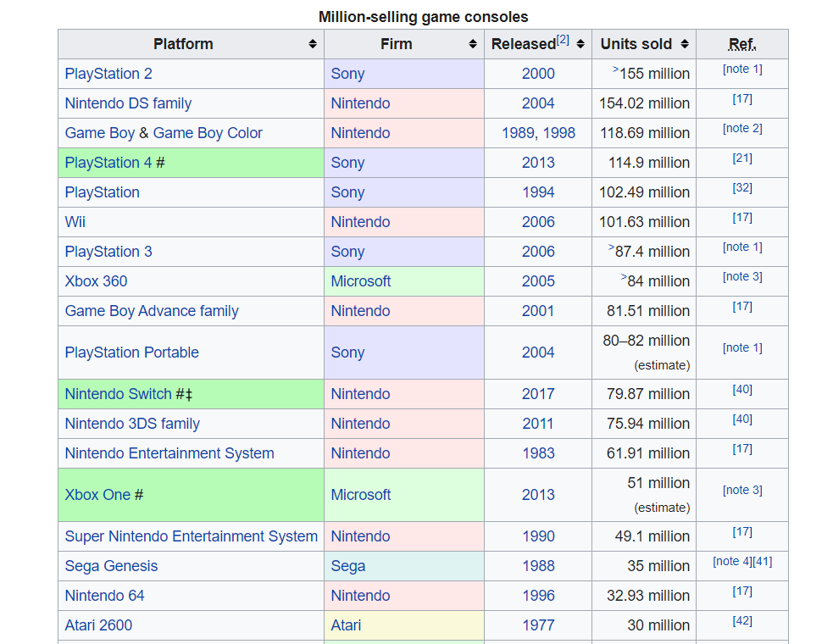Viewport: 833px width, 644px height.
Task: Click year 1977 in Atari 2600 row
Action: coord(537,625)
